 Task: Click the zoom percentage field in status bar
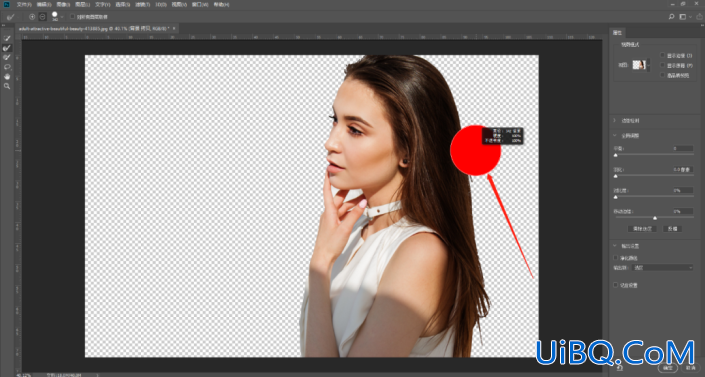[23, 374]
